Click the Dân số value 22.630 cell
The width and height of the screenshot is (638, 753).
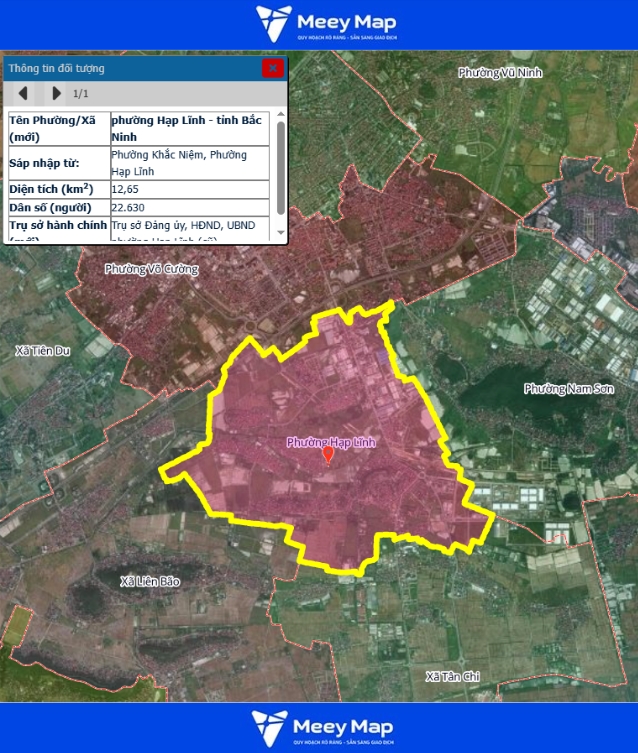(x=189, y=207)
